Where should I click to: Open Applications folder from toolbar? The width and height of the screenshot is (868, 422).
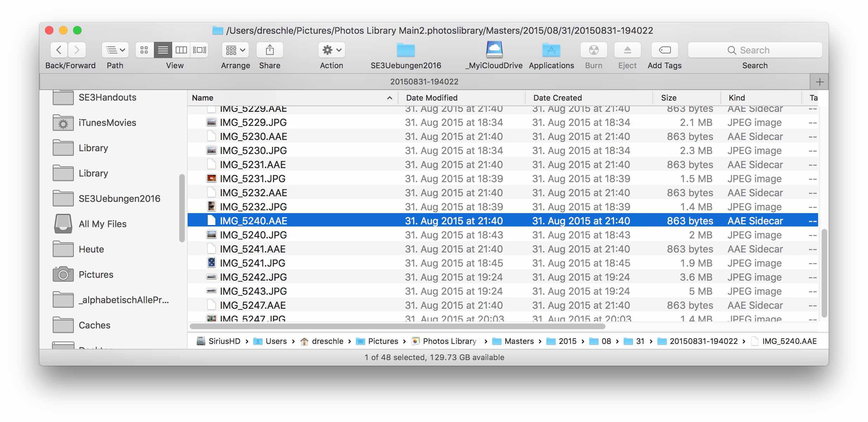(551, 50)
